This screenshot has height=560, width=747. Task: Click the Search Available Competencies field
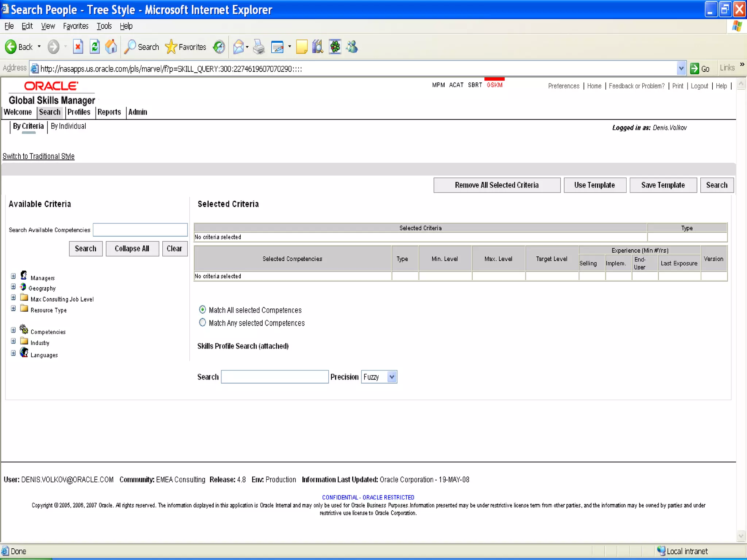click(140, 230)
